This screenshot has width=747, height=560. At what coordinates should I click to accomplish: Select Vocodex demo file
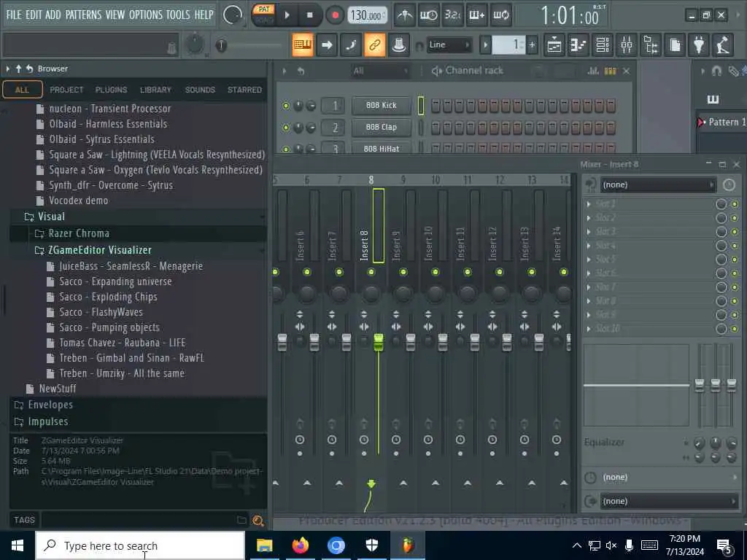(79, 201)
